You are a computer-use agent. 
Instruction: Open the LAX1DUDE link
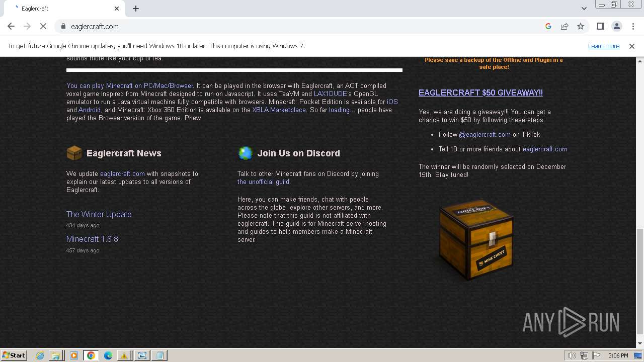coord(330,94)
